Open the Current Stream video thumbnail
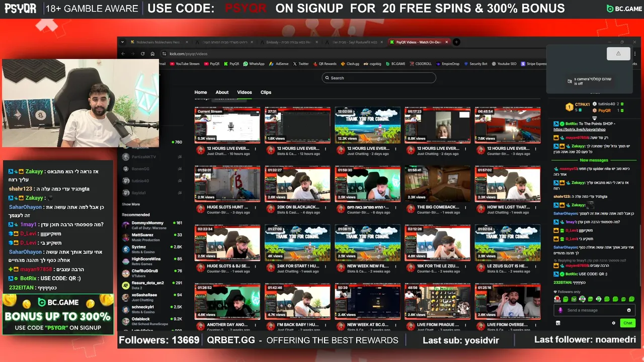The image size is (644, 362). [227, 125]
